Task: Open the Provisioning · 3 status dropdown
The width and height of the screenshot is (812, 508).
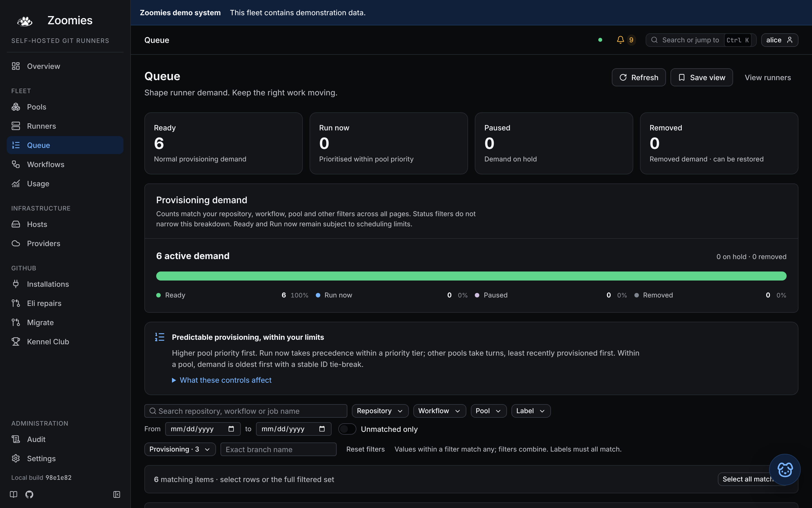Action: (180, 449)
